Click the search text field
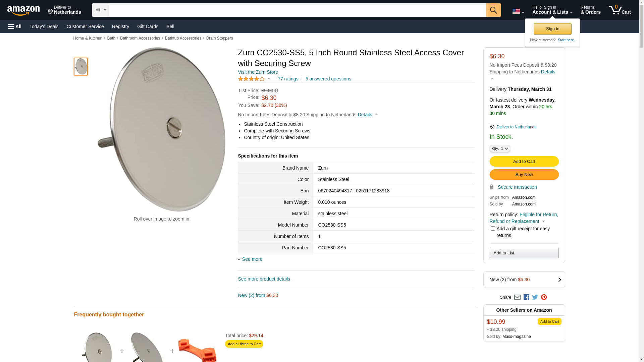The height and width of the screenshot is (362, 644). tap(297, 10)
